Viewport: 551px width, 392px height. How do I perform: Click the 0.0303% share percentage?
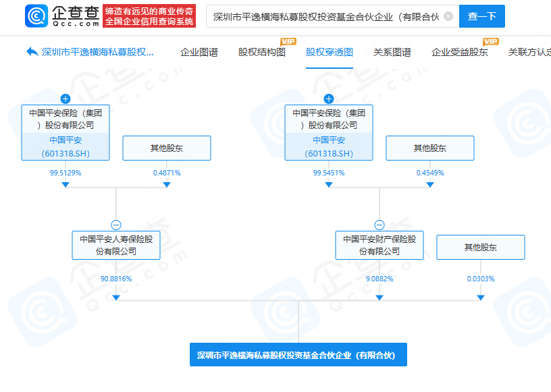click(x=481, y=279)
